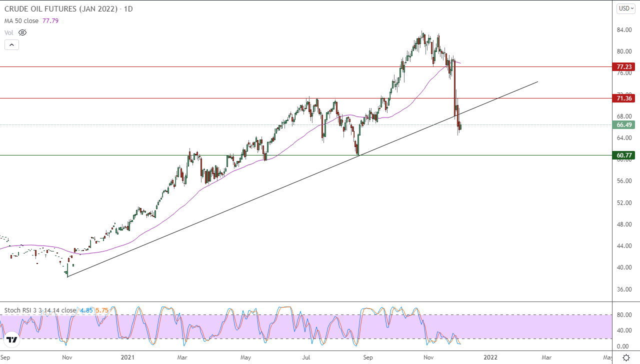Select the green horizontal support line

tap(306, 155)
